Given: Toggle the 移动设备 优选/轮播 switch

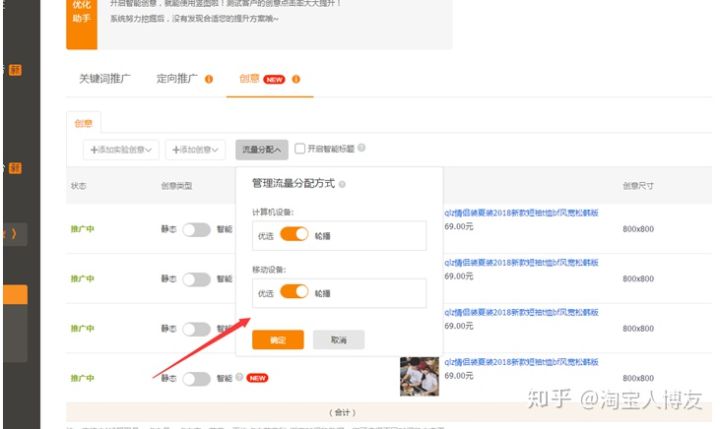Looking at the screenshot, I should coord(294,292).
